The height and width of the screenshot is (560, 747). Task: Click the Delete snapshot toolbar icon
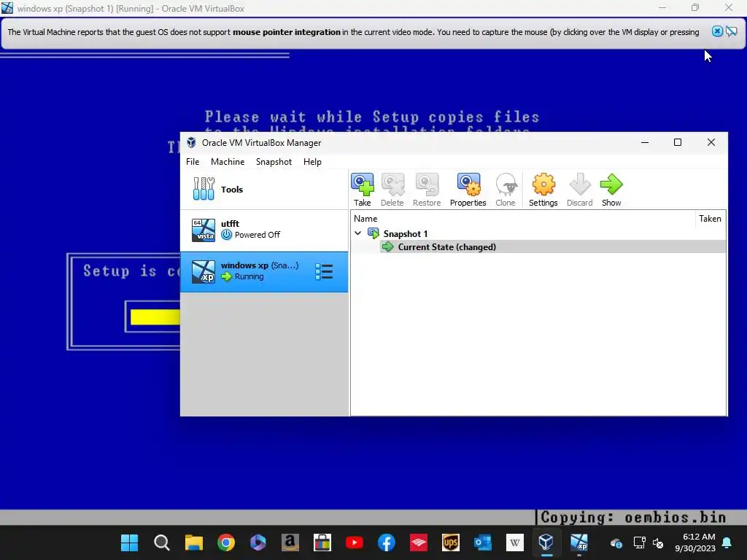click(x=392, y=190)
